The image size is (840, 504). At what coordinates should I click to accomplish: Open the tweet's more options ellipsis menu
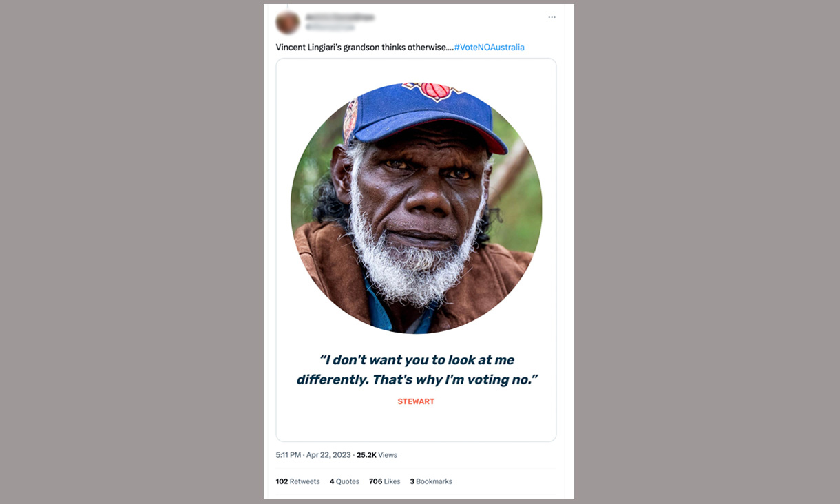coord(552,17)
